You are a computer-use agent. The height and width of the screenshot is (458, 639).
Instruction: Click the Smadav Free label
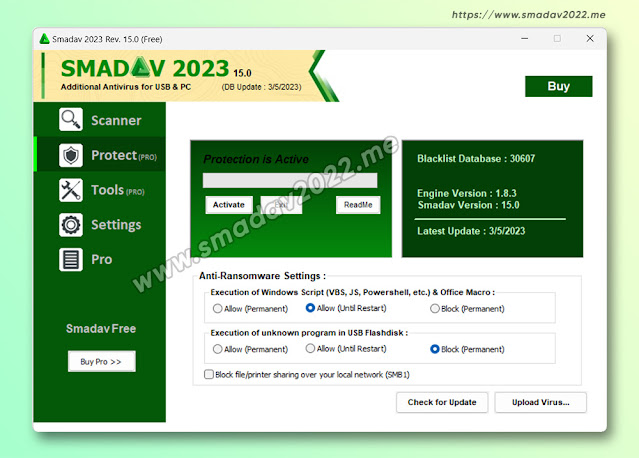[x=101, y=328]
